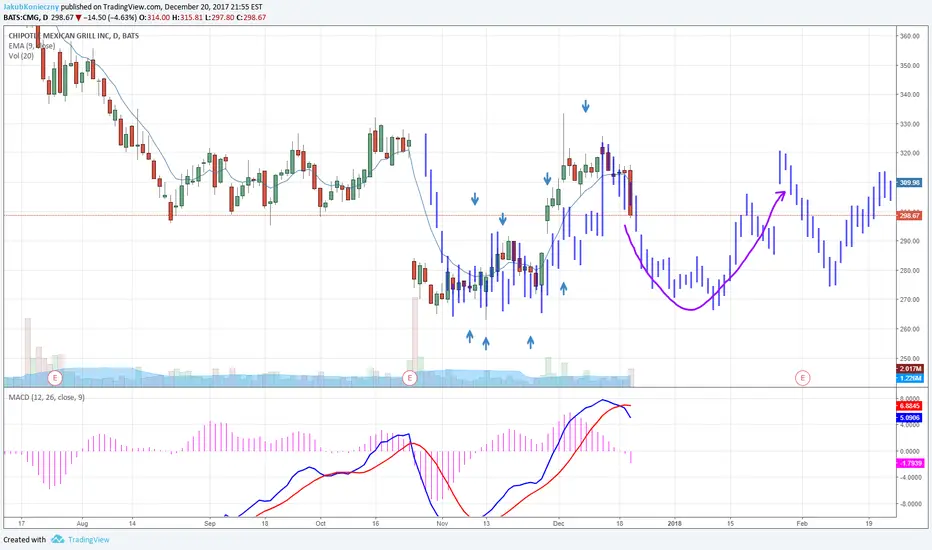The height and width of the screenshot is (550, 932).
Task: Click the blue 5.0906 MACD value tag
Action: point(909,418)
